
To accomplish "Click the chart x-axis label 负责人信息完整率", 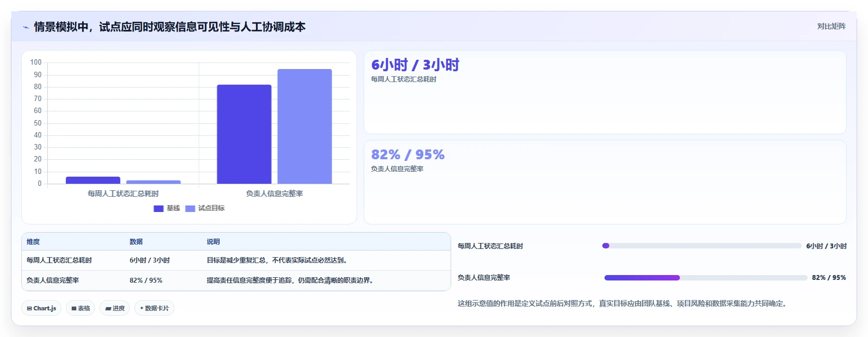I will tap(274, 194).
